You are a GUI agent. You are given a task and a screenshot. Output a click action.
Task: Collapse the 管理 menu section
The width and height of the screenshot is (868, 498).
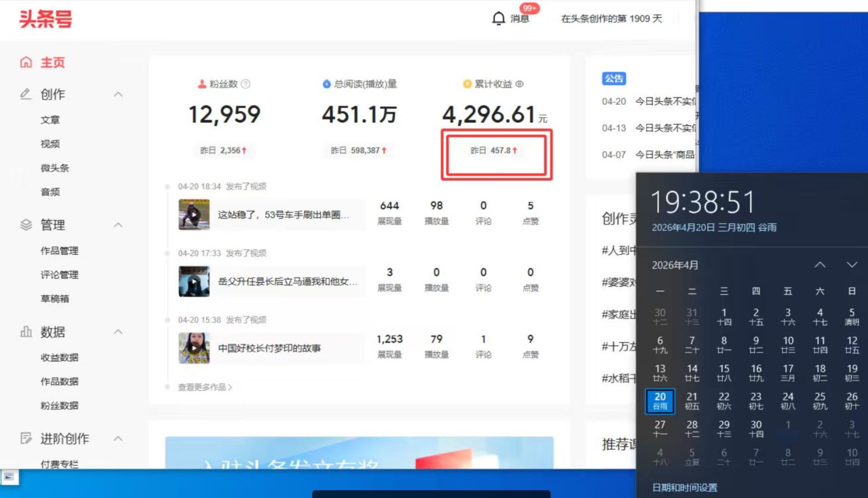pos(118,225)
